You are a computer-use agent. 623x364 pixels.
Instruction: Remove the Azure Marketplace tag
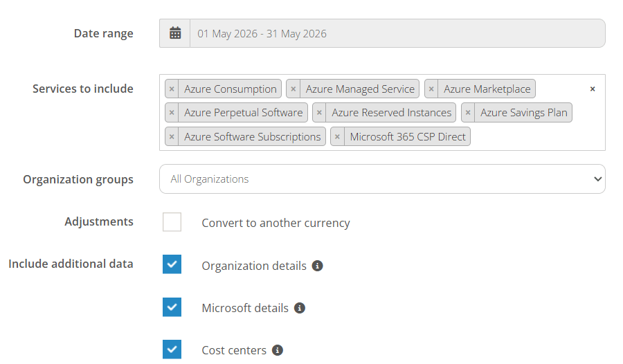(x=431, y=89)
